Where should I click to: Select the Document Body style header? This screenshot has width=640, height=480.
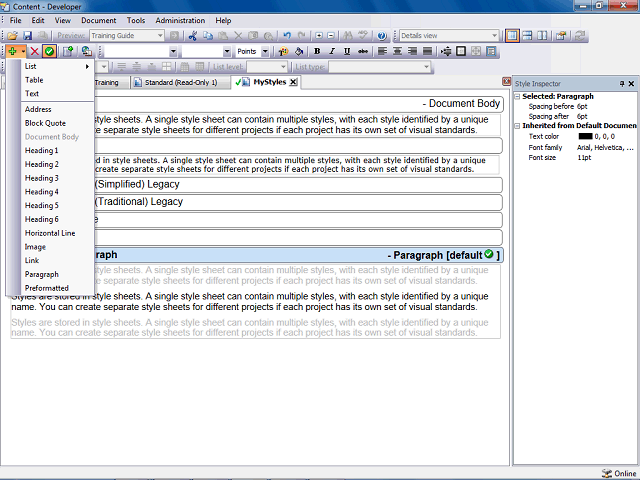point(298,104)
